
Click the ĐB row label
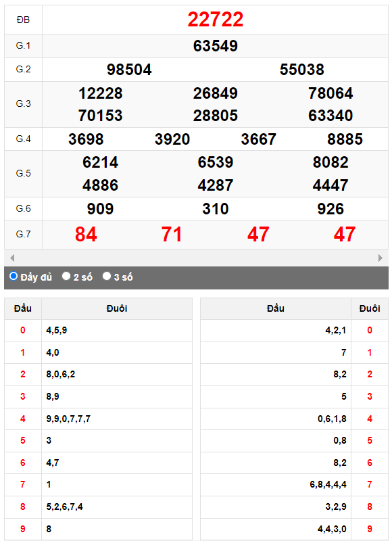click(x=23, y=20)
